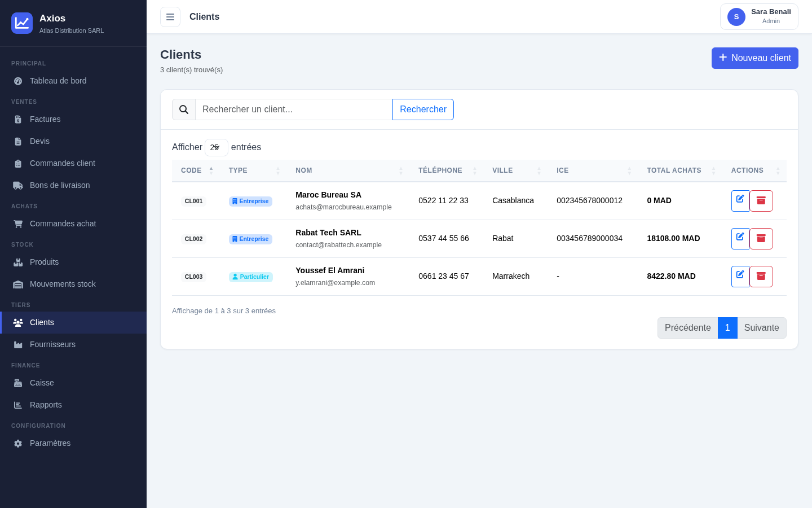Viewport: 812px width, 508px height.
Task: Open Mouvements stock
Action: pyautogui.click(x=73, y=284)
